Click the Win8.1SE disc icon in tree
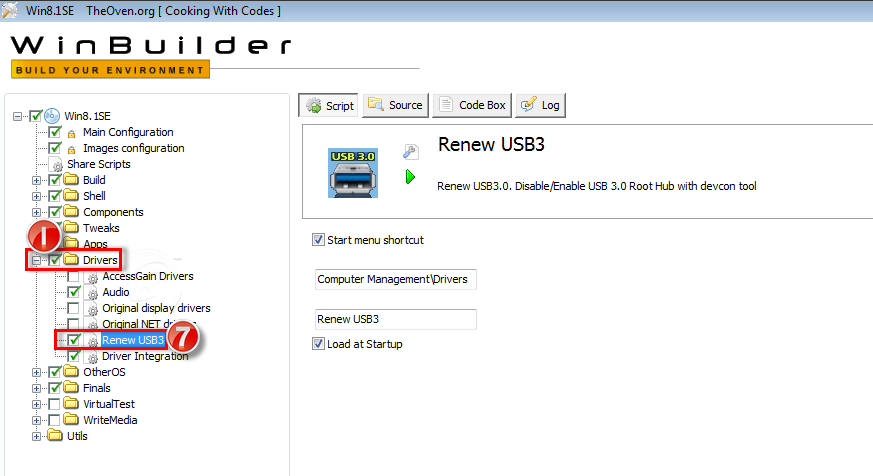 pyautogui.click(x=52, y=116)
